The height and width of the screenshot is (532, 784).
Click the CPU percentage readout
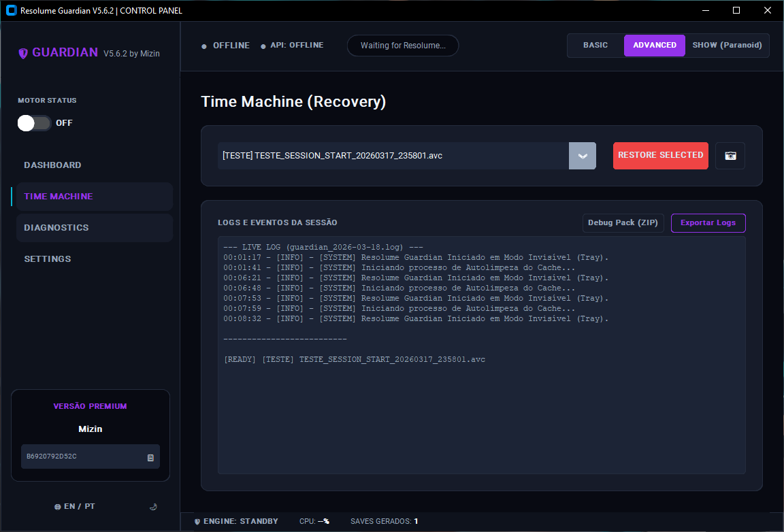314,522
